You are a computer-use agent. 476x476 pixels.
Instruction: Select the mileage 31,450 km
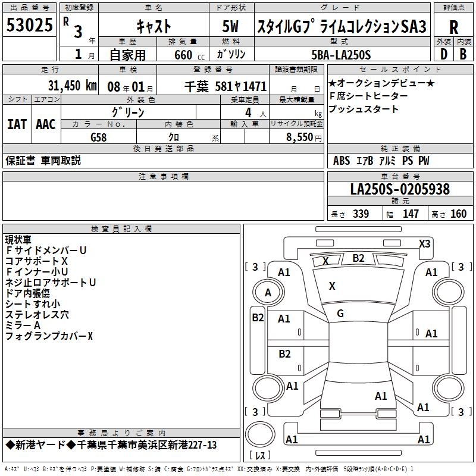pos(72,86)
